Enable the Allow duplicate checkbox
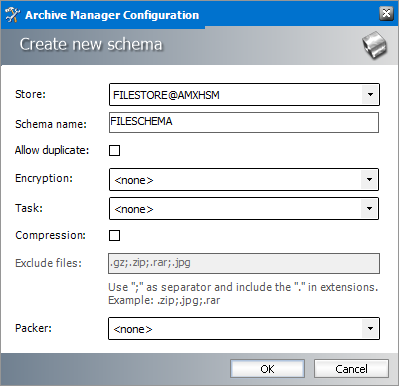This screenshot has height=386, width=399. [114, 150]
